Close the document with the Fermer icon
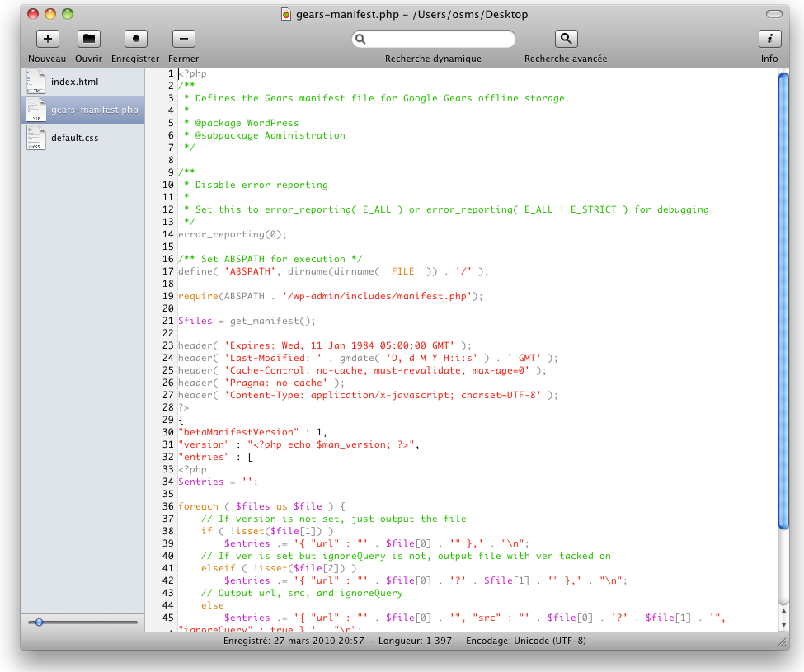 point(183,39)
